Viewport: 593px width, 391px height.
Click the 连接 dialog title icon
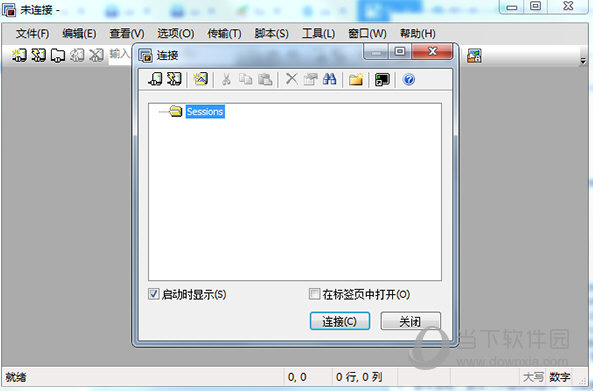pos(145,55)
